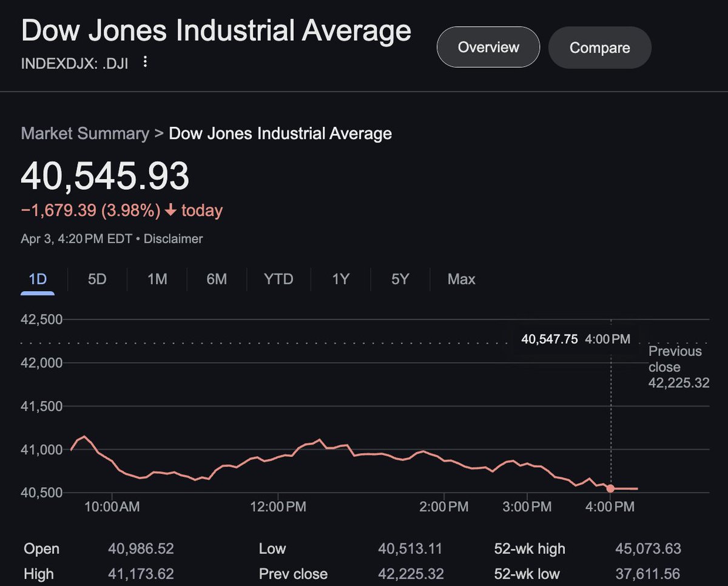
Task: Click the 52-wk high stat label
Action: [x=530, y=549]
